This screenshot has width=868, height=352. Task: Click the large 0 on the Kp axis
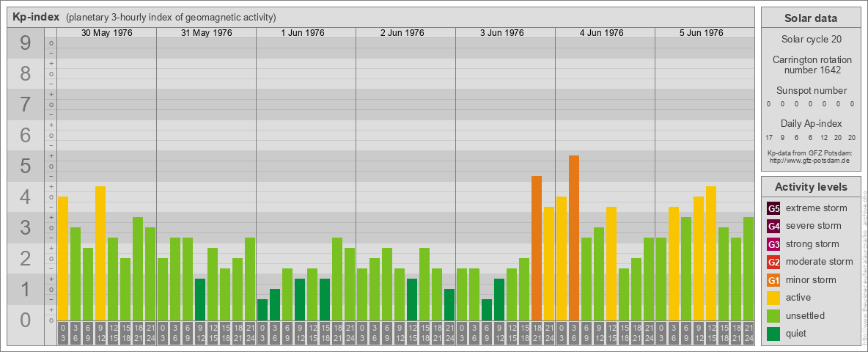click(25, 320)
